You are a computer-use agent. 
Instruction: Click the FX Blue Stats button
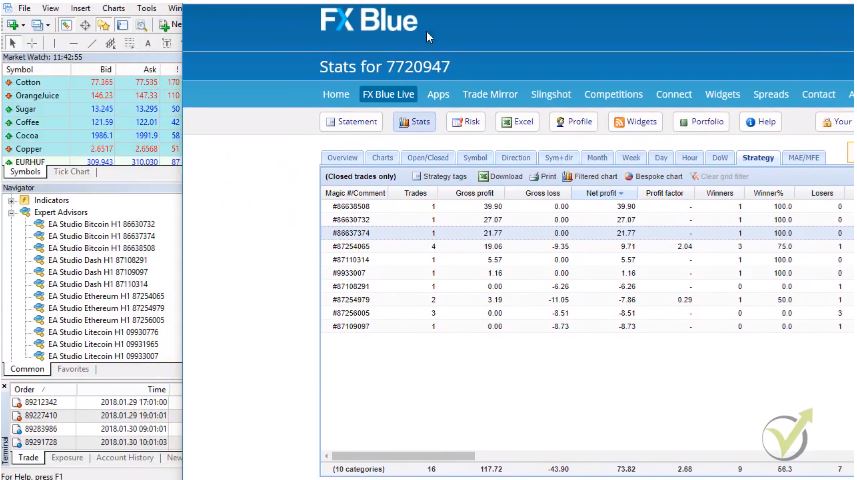(x=414, y=122)
